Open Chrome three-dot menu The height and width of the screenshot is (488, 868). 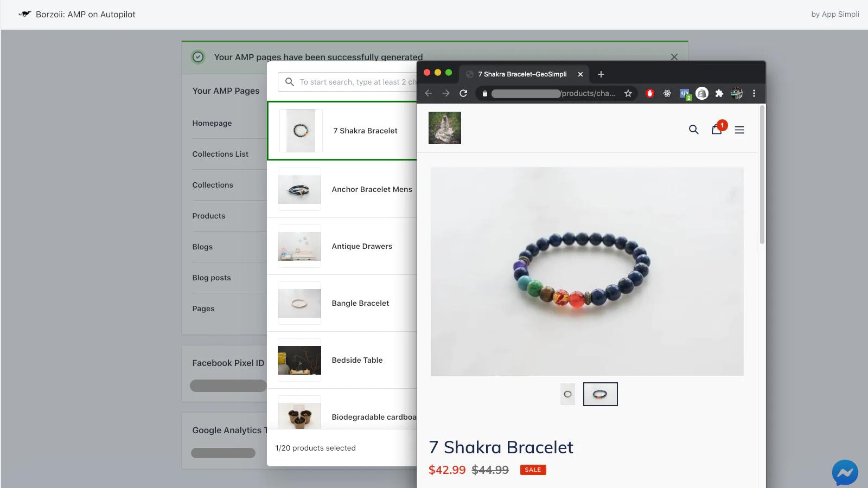click(754, 93)
